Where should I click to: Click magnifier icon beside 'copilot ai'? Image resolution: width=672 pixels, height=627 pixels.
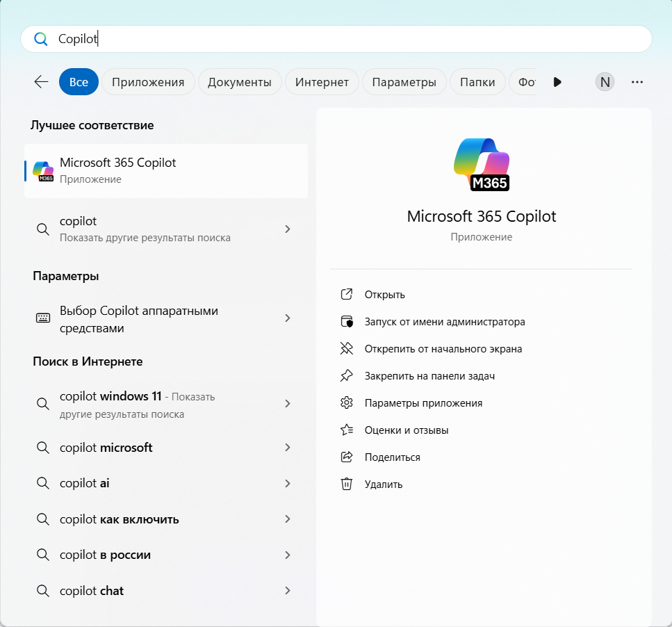tap(43, 483)
